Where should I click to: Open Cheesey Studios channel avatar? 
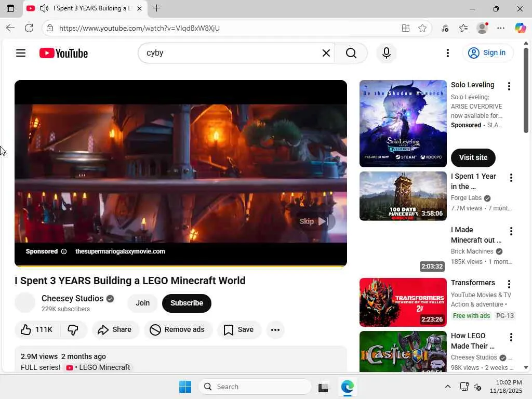click(25, 302)
